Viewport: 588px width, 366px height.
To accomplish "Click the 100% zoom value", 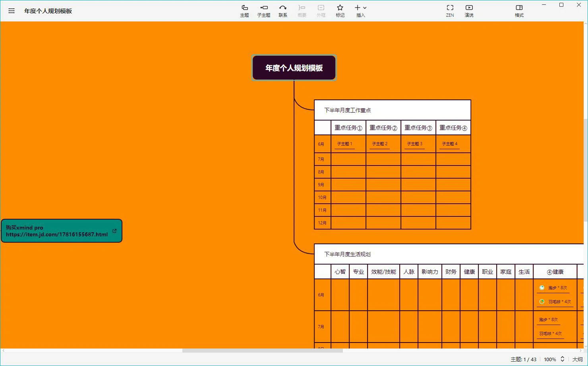I will (x=550, y=359).
